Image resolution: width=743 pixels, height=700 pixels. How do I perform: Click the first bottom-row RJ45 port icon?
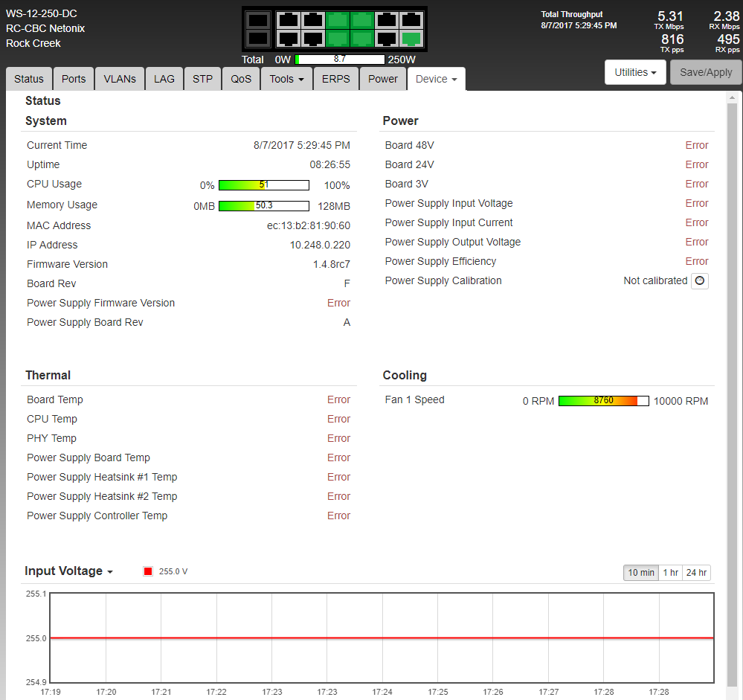289,39
